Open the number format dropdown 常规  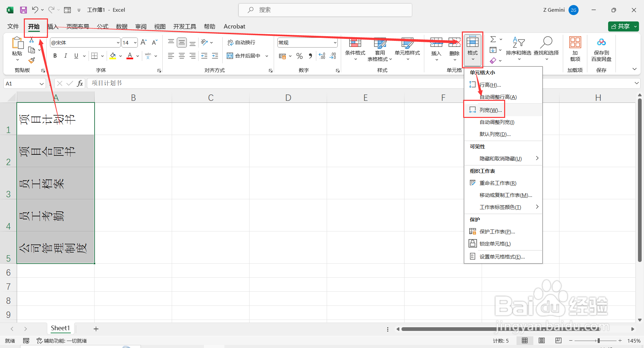(x=335, y=43)
